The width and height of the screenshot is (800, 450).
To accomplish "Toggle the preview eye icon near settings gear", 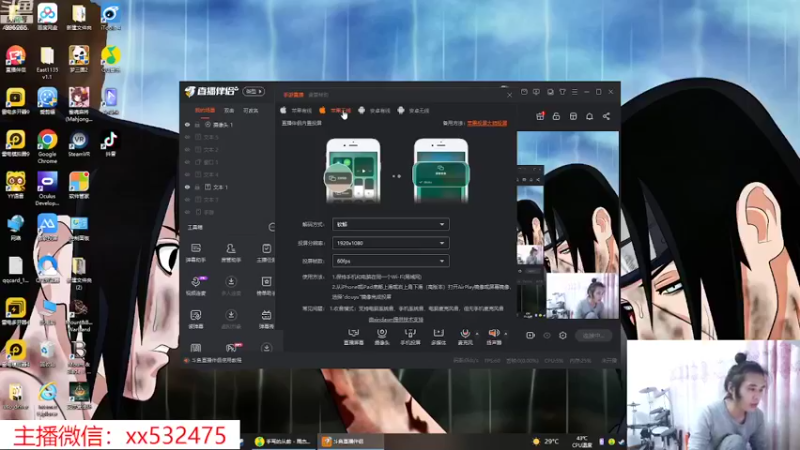I will coord(547,335).
